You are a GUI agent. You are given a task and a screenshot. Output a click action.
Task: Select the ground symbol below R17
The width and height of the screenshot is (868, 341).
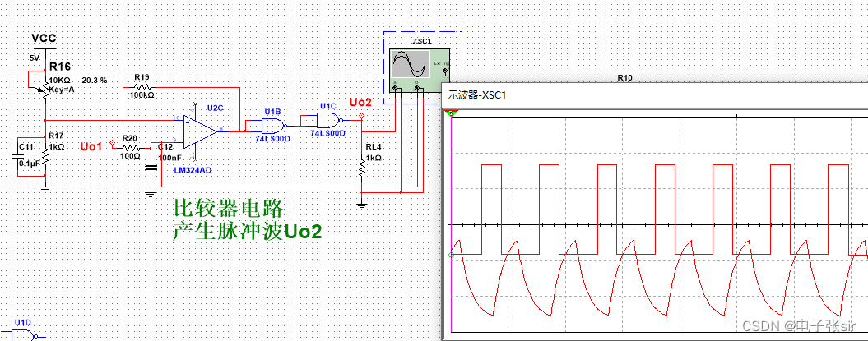pos(44,189)
